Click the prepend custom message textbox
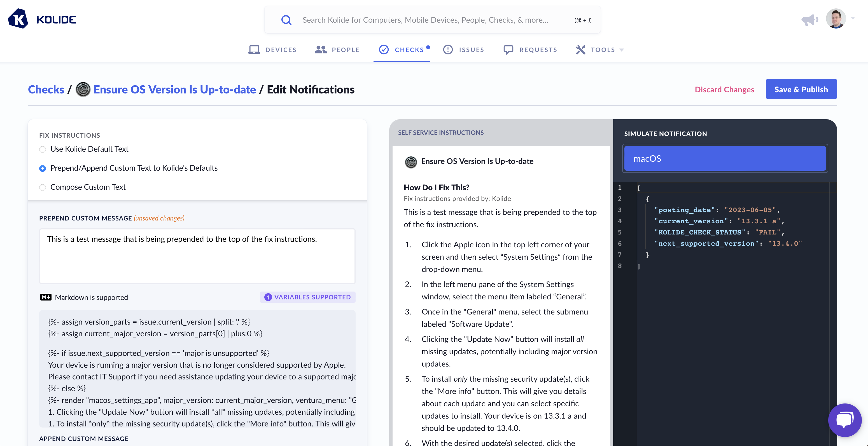The image size is (868, 446). pos(197,256)
